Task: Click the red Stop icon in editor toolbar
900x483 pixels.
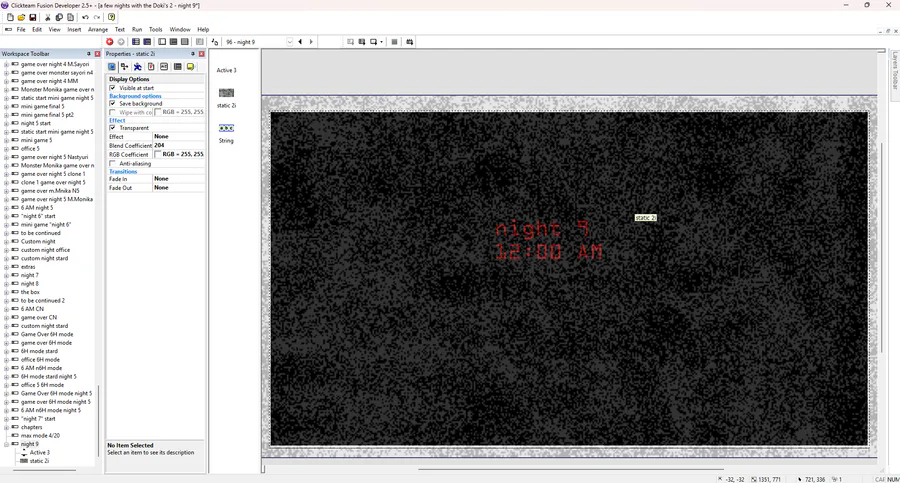Action: pyautogui.click(x=110, y=42)
